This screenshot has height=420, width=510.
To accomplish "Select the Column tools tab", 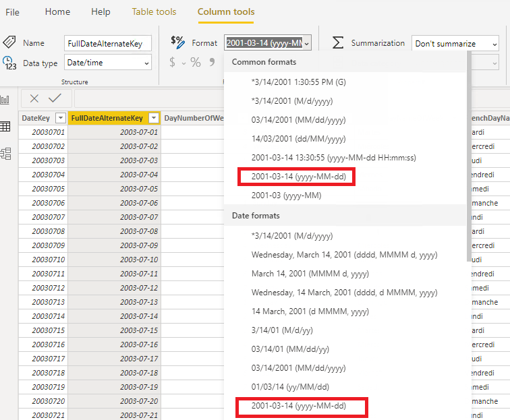I will (226, 11).
